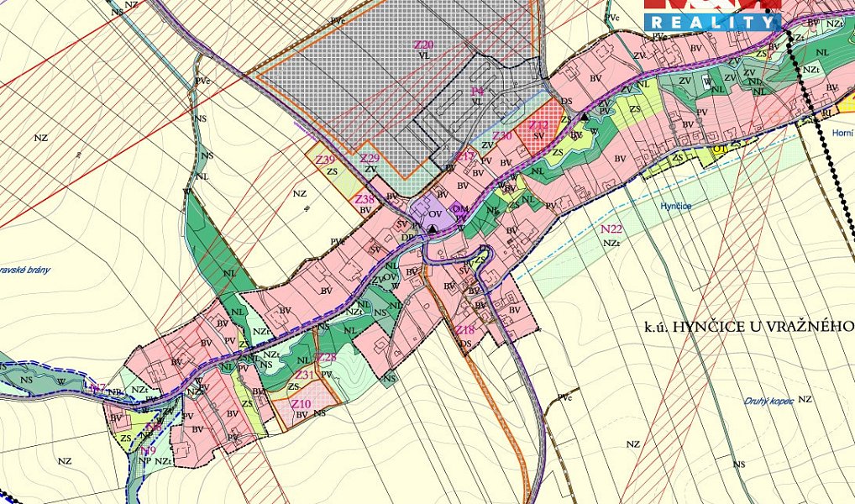Image resolution: width=855 pixels, height=504 pixels.
Task: Click the NZ label right of Druhý kopec
Action: [805, 399]
